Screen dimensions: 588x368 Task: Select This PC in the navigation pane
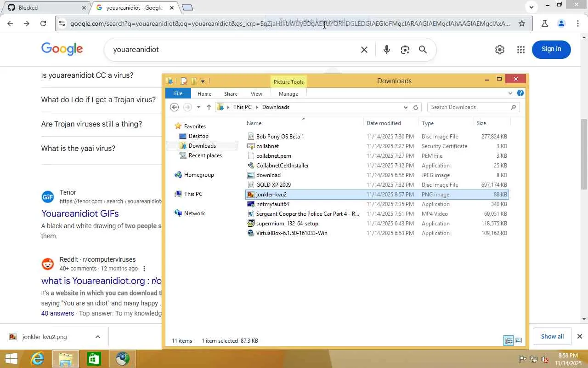point(193,194)
